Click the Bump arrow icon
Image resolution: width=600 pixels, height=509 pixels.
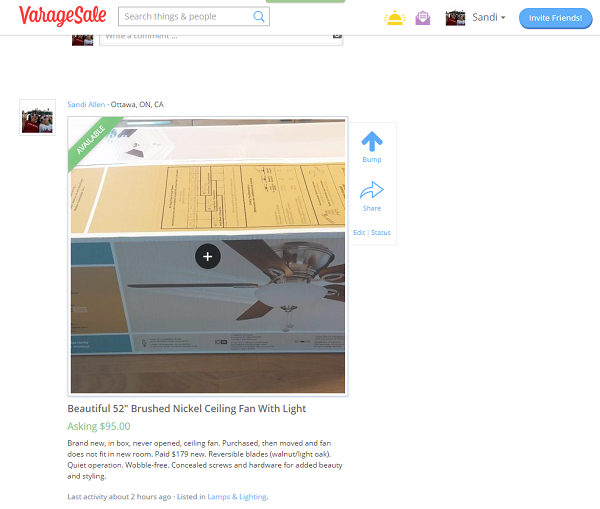[372, 142]
